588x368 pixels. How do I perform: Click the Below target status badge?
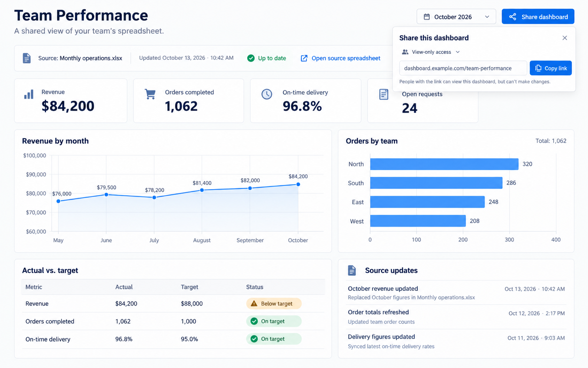(274, 303)
